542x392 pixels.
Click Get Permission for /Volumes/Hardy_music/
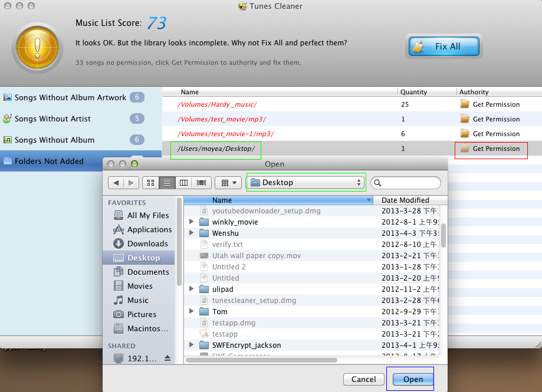coord(490,104)
